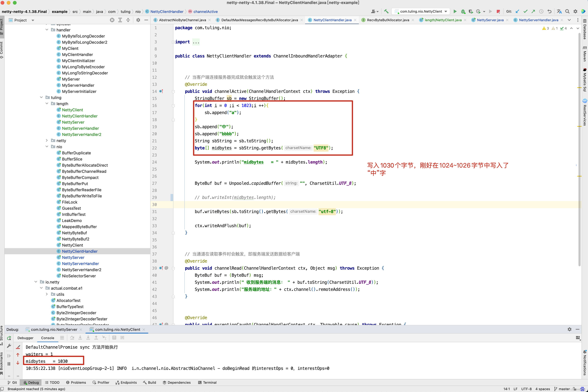Click Git Update Project arrow icon
Image resolution: width=588 pixels, height=392 pixels.
point(517,12)
